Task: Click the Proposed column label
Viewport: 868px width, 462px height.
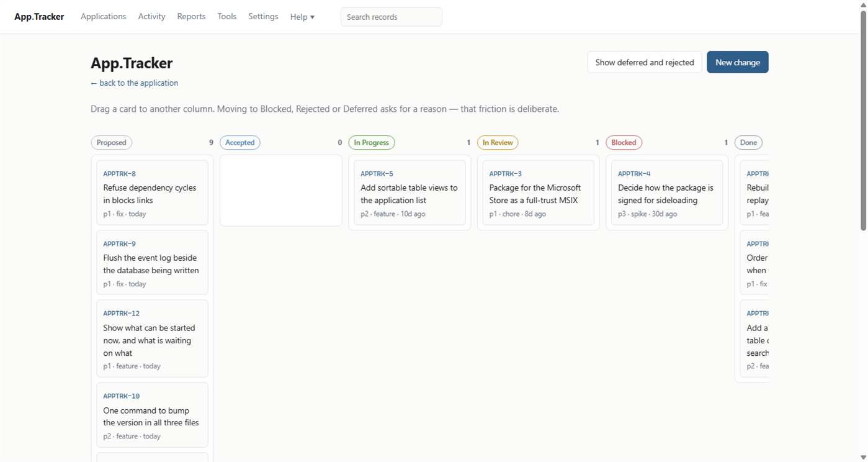Action: point(112,143)
